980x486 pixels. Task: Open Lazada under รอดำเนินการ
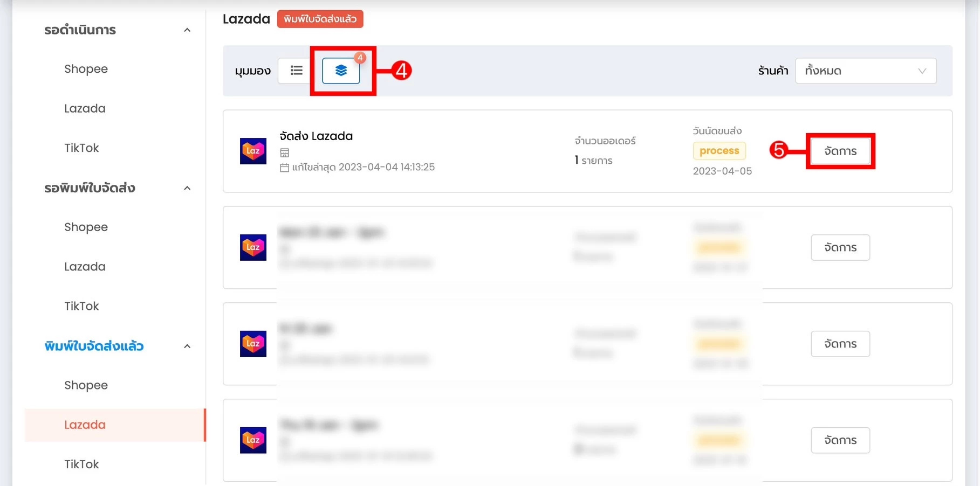click(85, 108)
